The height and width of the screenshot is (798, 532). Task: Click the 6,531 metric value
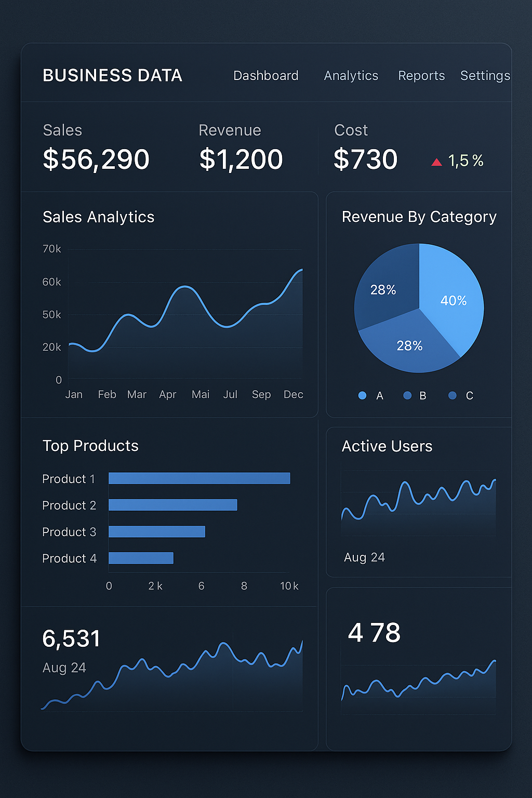71,638
